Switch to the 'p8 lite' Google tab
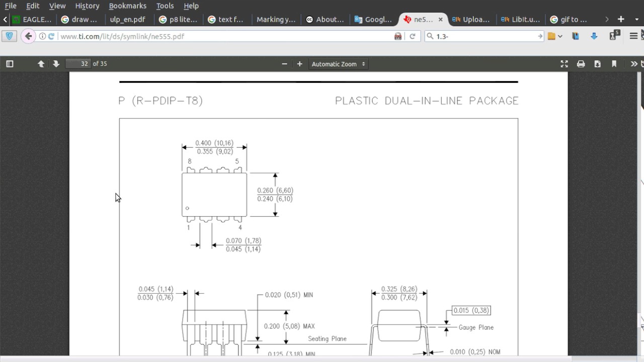This screenshot has width=644, height=362. coord(178,20)
